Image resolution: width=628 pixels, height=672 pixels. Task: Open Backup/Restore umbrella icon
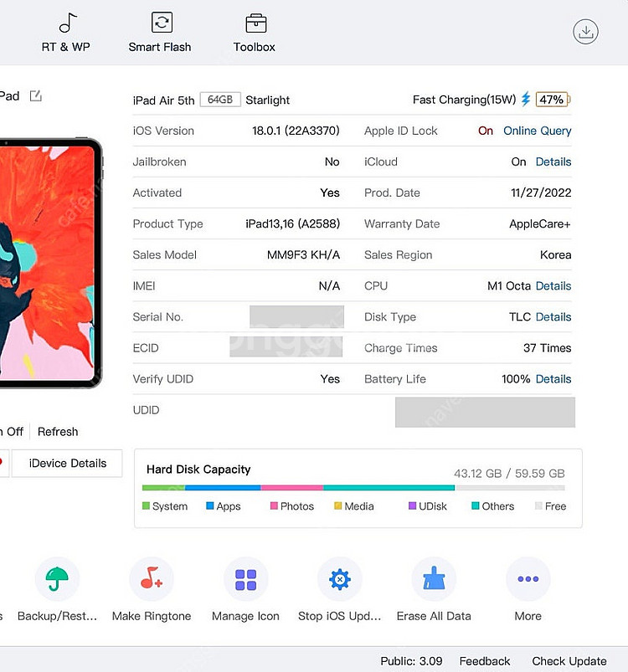pyautogui.click(x=57, y=578)
